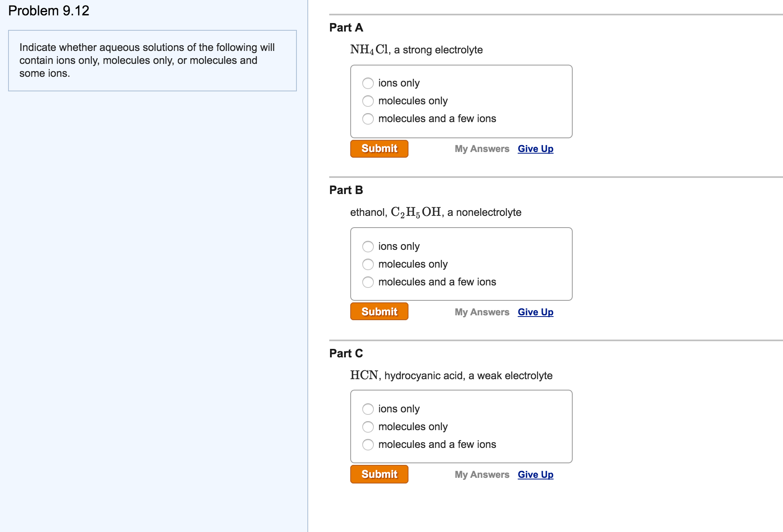This screenshot has width=783, height=532.
Task: Select 'ions only' for Part A
Action: 368,83
